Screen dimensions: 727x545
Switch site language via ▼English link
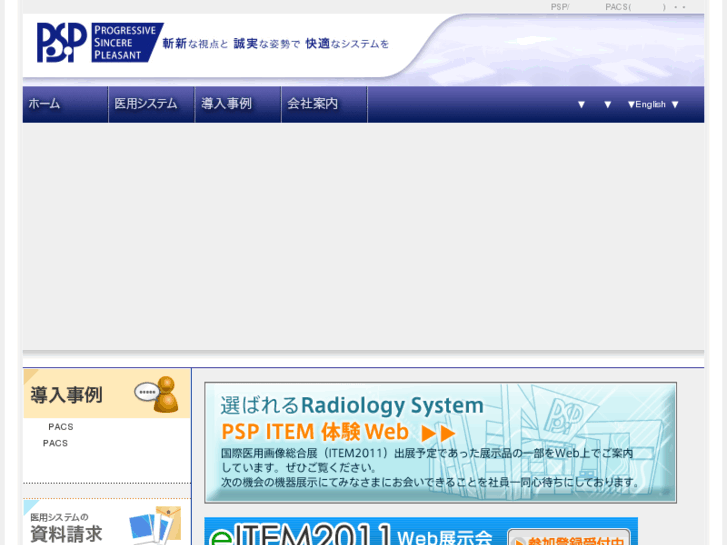click(646, 104)
